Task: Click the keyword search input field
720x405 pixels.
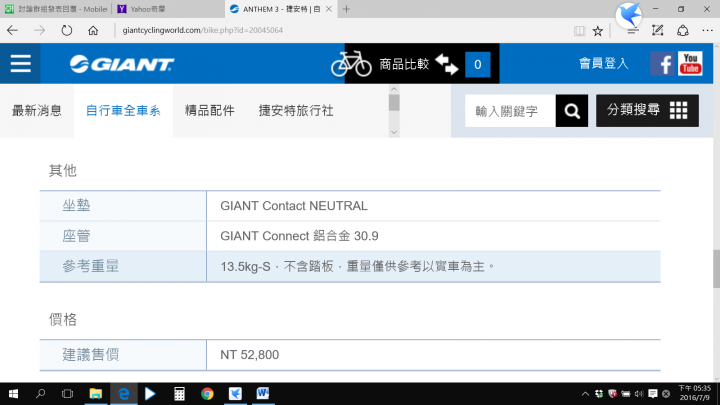Action: point(510,111)
